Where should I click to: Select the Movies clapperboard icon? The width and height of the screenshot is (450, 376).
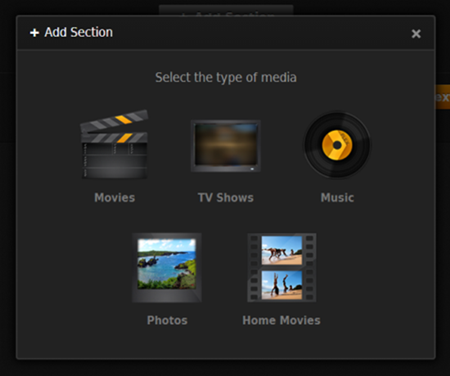tap(114, 144)
